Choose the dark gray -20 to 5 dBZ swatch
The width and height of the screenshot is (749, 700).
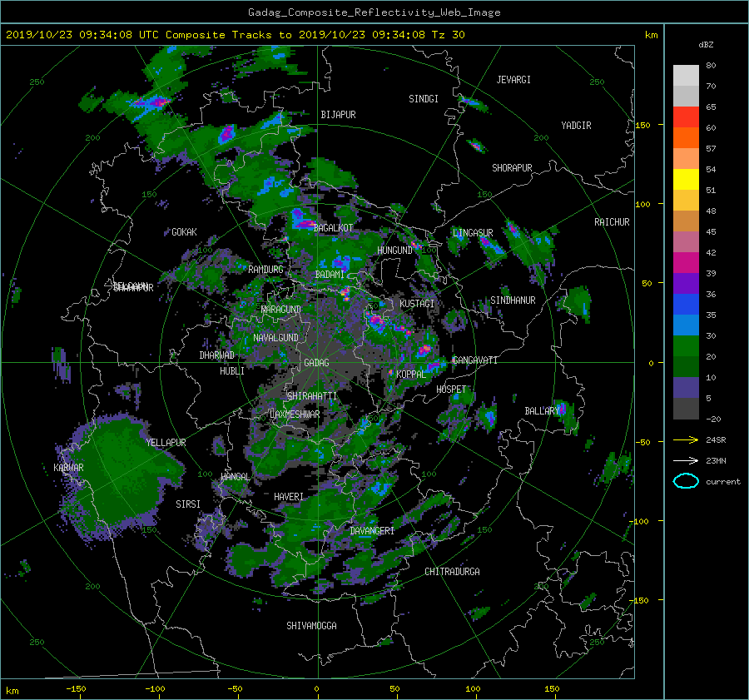pos(686,409)
